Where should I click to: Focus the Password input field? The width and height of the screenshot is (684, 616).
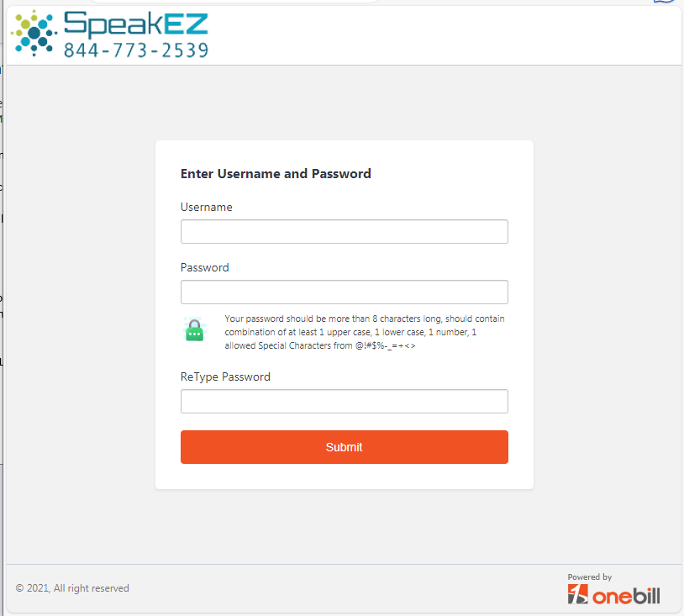pyautogui.click(x=345, y=292)
